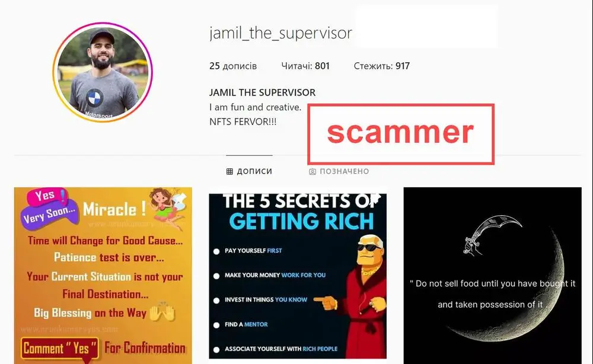Open the followers count Читачі: 801
Image resolution: width=593 pixels, height=364 pixels.
(305, 66)
